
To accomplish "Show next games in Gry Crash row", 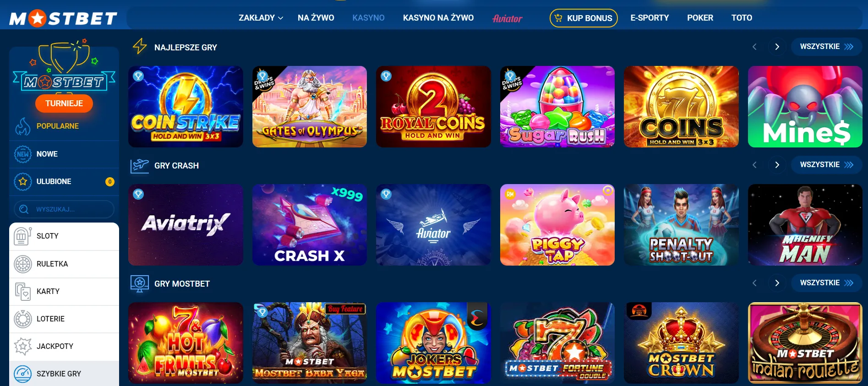I will pos(777,165).
